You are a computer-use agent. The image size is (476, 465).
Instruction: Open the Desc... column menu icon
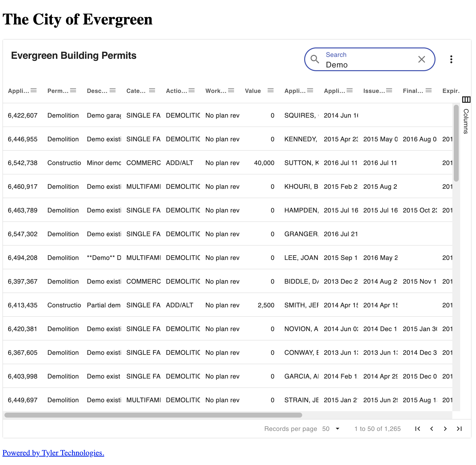[x=113, y=90]
